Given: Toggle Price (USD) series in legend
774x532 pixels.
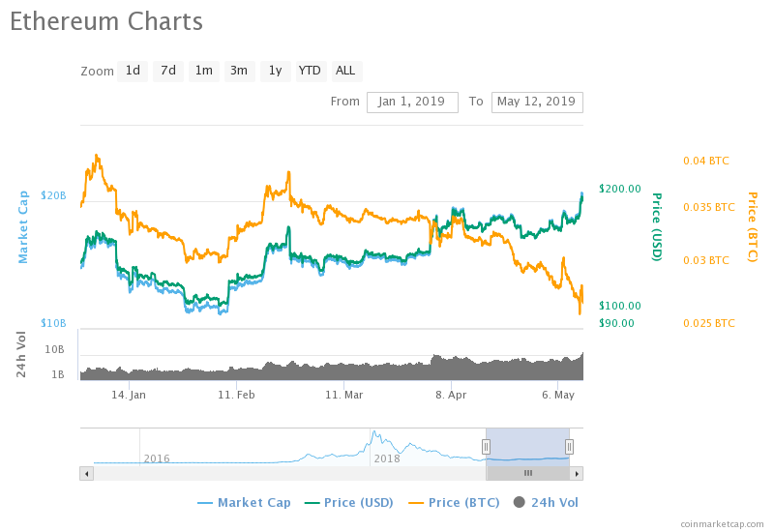Looking at the screenshot, I should (349, 503).
